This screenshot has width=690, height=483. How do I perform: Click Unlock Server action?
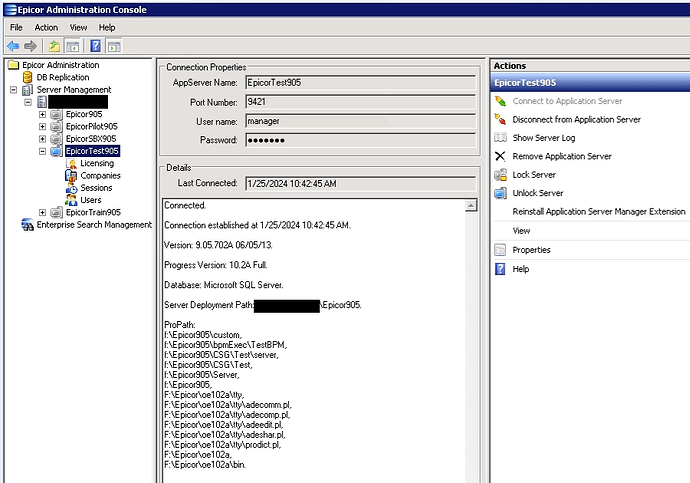tap(538, 193)
